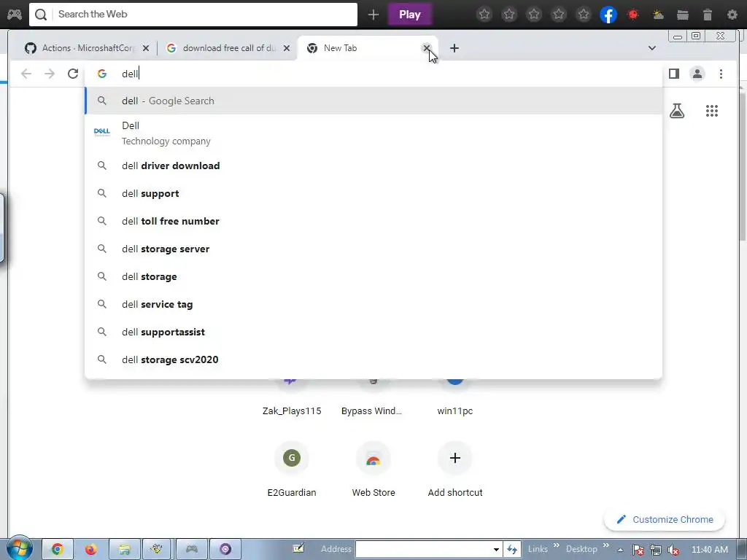Open the Google apps grid icon
Screen dimensions: 747x560
(712, 111)
